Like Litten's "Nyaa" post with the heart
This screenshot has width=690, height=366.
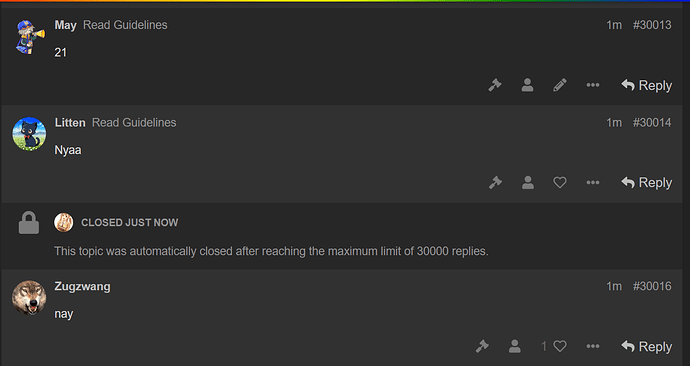click(560, 183)
